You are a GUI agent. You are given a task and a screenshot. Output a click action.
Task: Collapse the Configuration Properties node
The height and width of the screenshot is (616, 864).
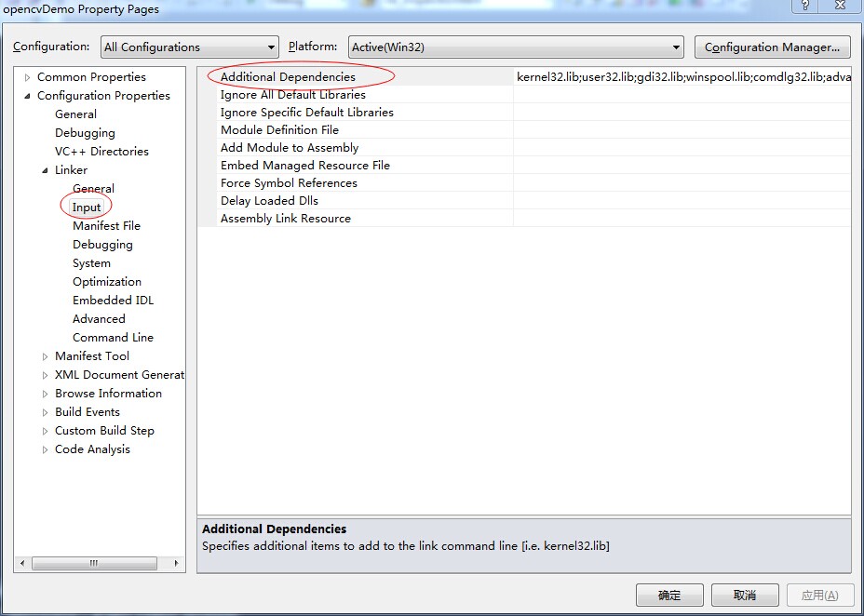[x=28, y=97]
